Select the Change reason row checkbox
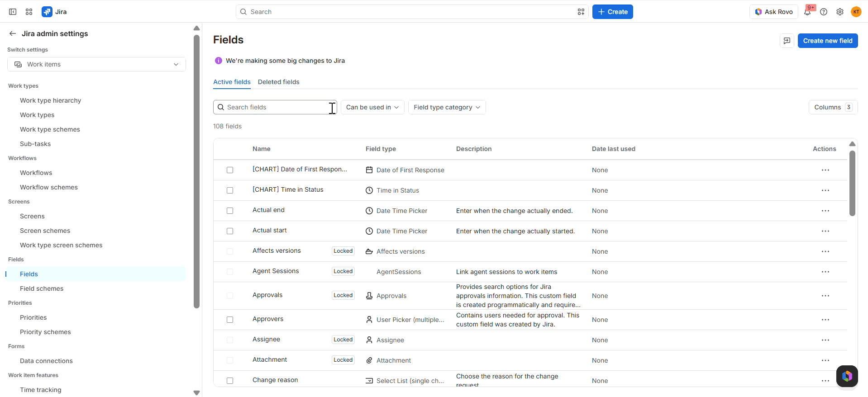This screenshot has height=397, width=868. click(x=230, y=381)
